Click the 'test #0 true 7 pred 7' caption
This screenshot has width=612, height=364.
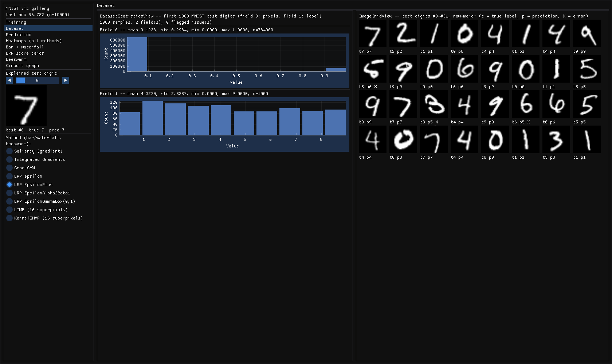[35, 130]
